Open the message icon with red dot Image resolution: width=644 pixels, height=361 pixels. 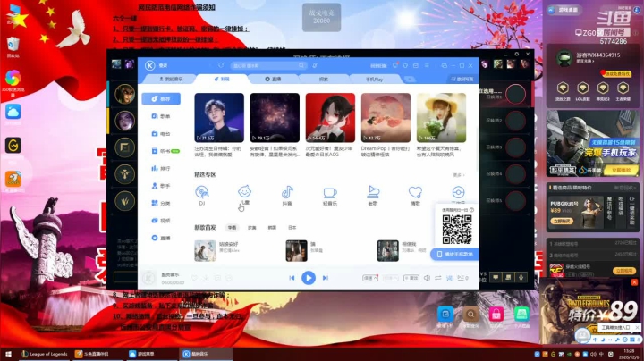395,65
